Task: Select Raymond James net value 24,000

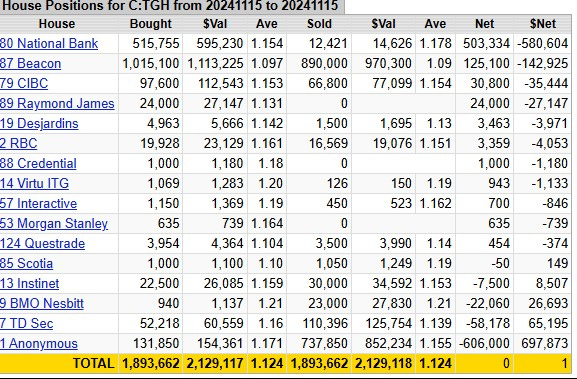Action: coord(490,103)
